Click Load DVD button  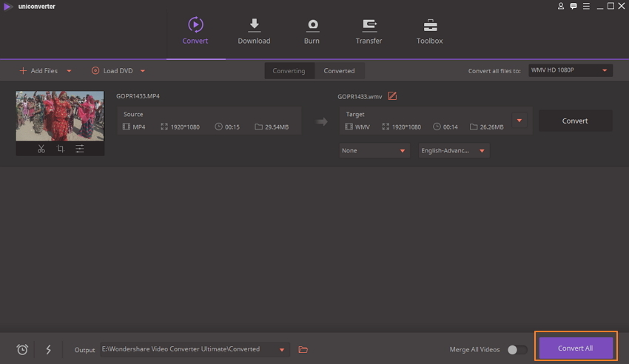(112, 70)
